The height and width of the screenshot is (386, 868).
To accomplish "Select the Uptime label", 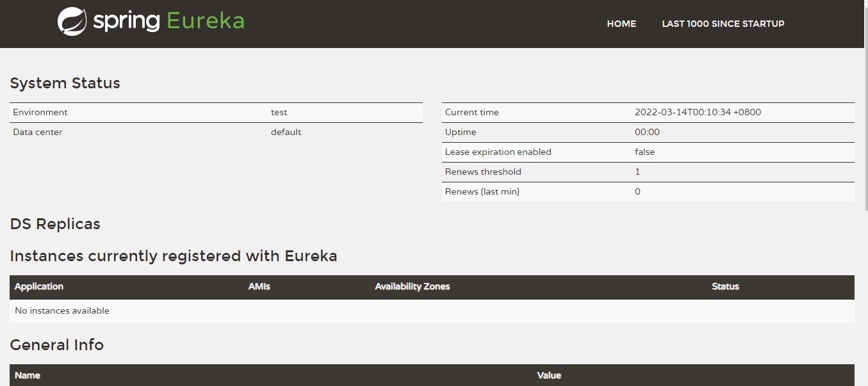I will point(461,132).
